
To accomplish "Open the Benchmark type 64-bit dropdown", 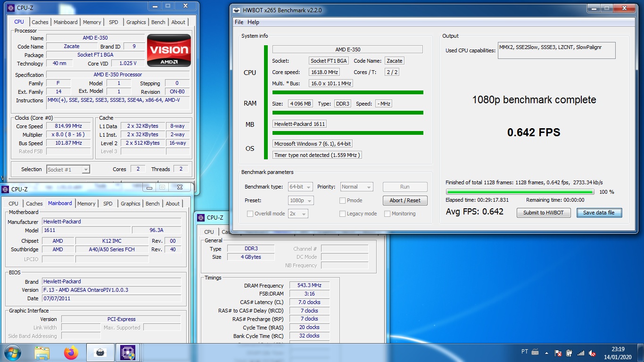I will pyautogui.click(x=300, y=187).
